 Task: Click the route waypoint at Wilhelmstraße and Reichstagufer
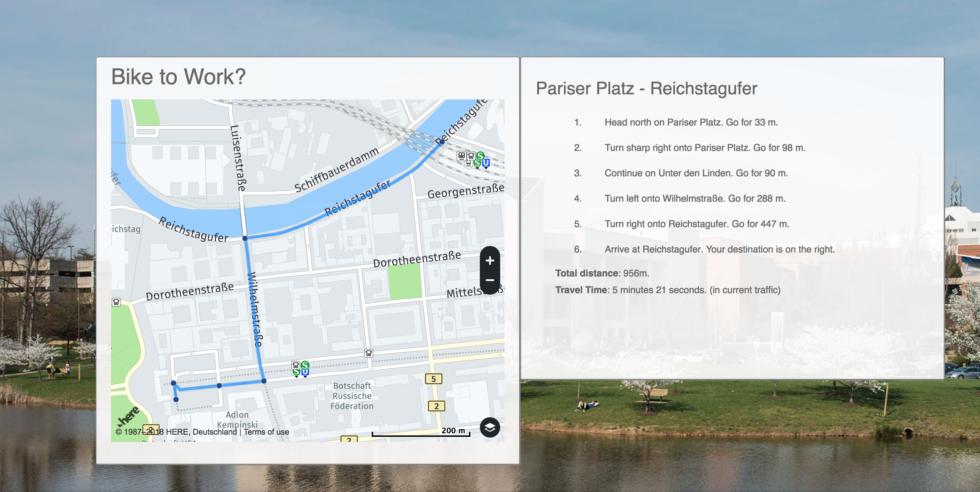coord(245,238)
